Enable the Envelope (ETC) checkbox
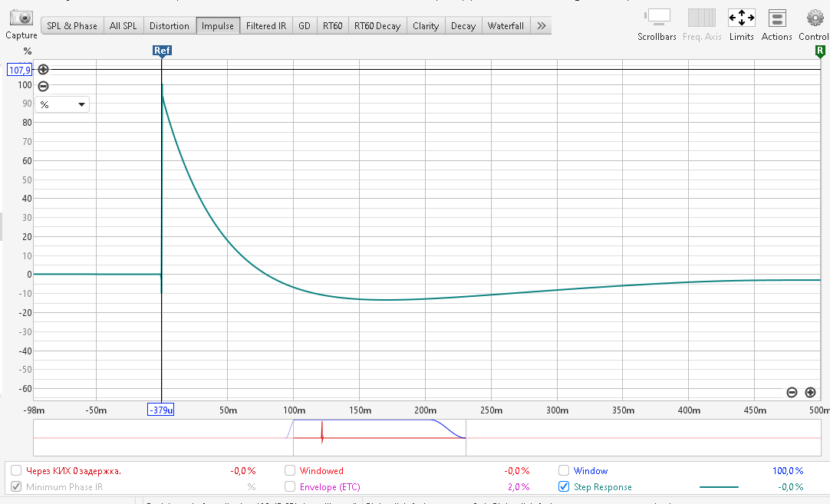 290,487
